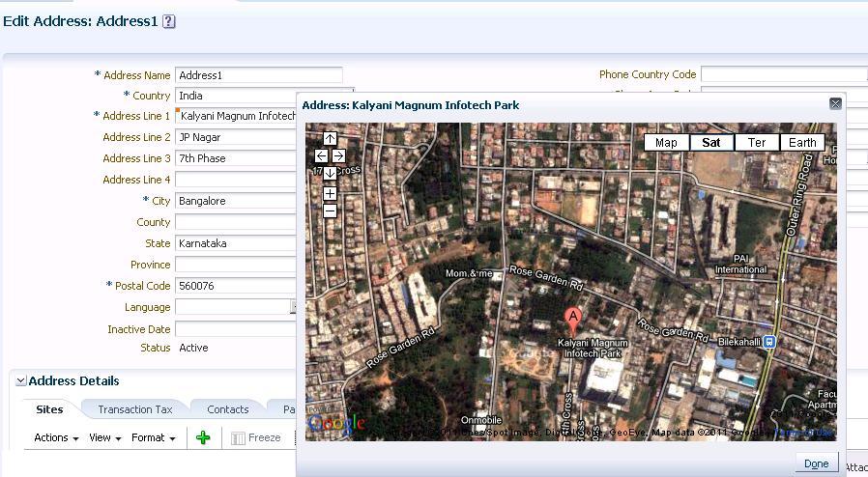Pan map left with the arrow button
The image size is (868, 477).
pos(321,155)
